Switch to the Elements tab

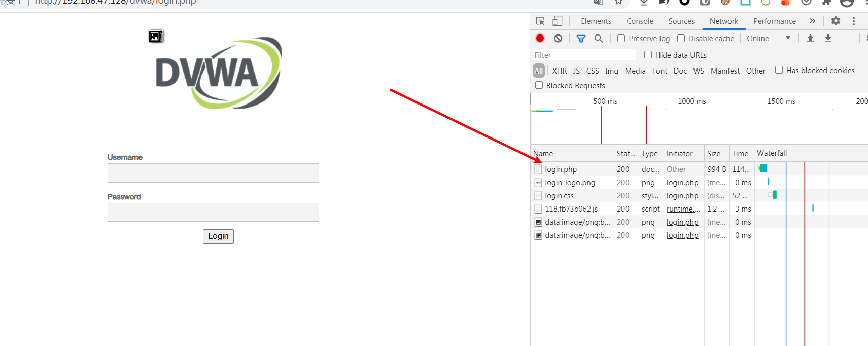click(x=596, y=21)
